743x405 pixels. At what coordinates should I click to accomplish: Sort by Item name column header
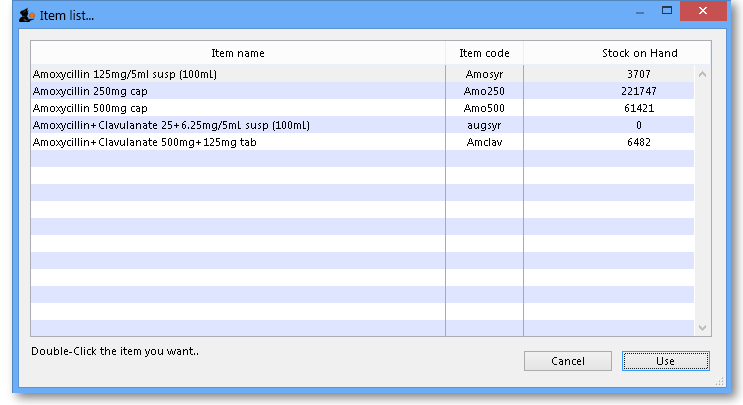point(238,53)
